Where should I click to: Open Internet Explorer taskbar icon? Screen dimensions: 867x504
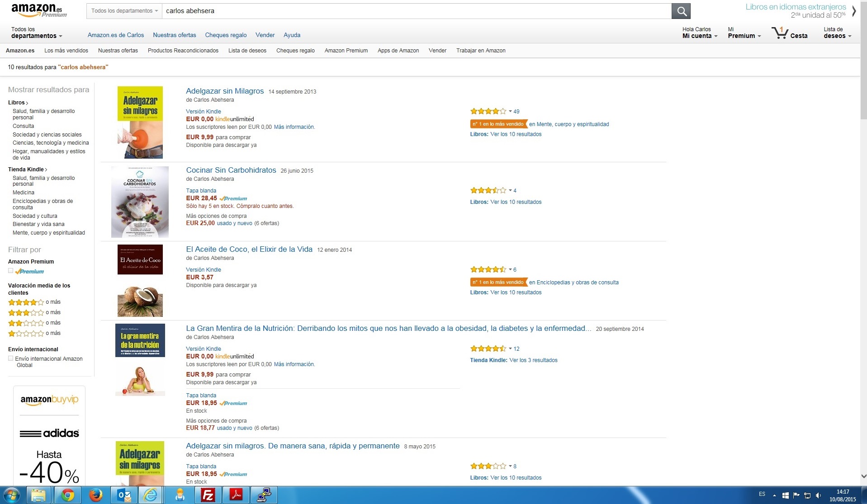point(151,495)
